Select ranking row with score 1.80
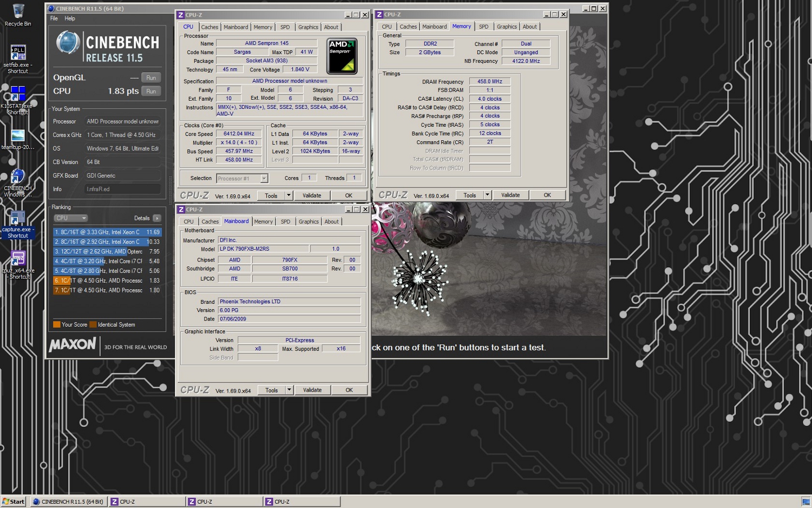 [x=107, y=291]
